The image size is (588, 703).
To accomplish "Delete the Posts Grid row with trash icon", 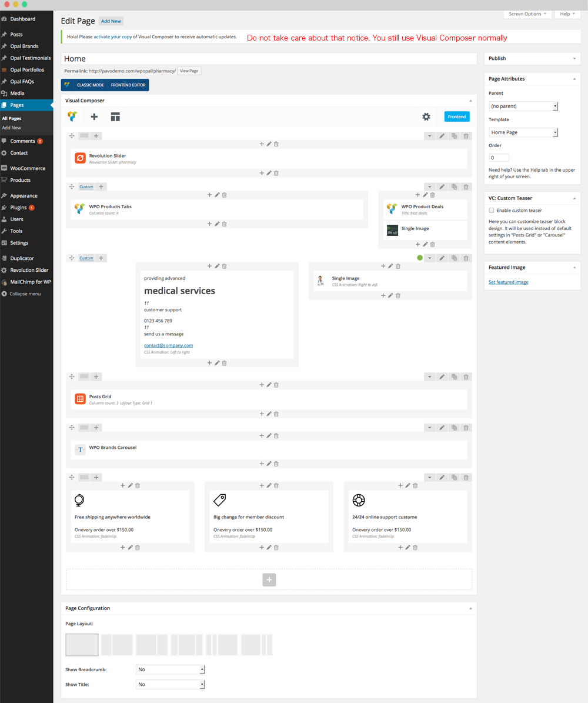I will tap(466, 377).
